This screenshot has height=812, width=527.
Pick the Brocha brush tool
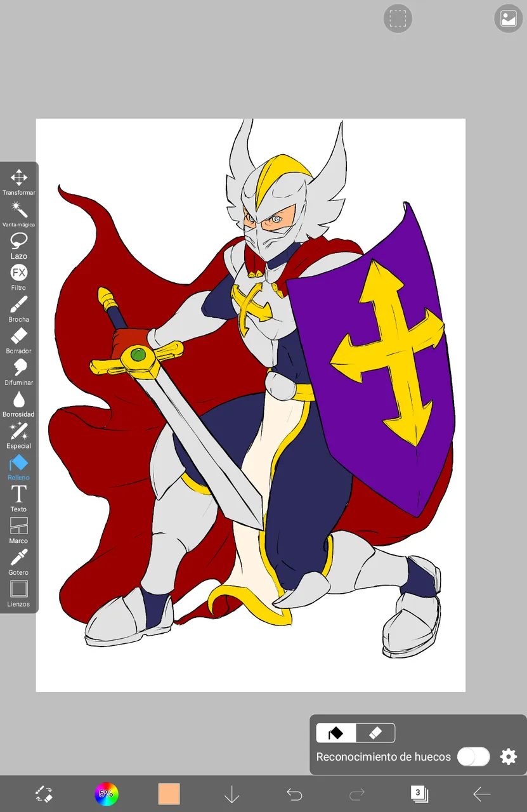tap(19, 309)
